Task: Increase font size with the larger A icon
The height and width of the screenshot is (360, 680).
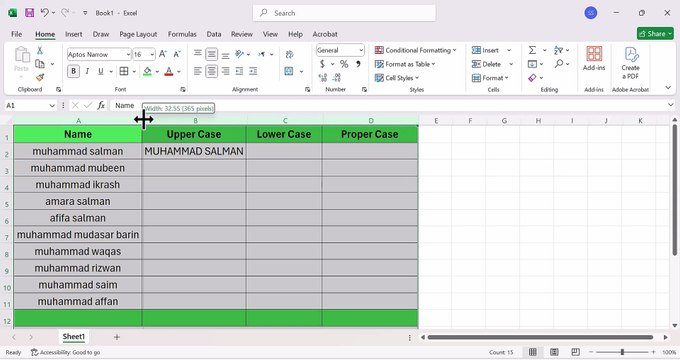Action: coord(163,54)
